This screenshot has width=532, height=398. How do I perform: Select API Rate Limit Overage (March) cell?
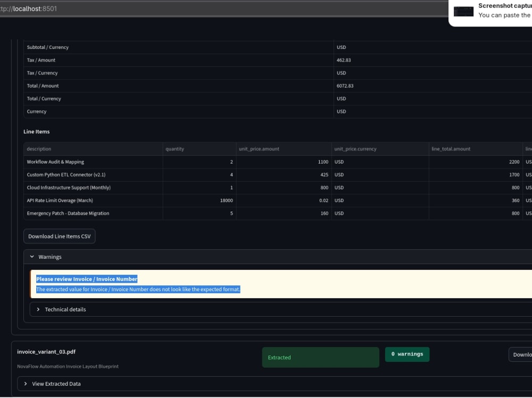point(93,200)
